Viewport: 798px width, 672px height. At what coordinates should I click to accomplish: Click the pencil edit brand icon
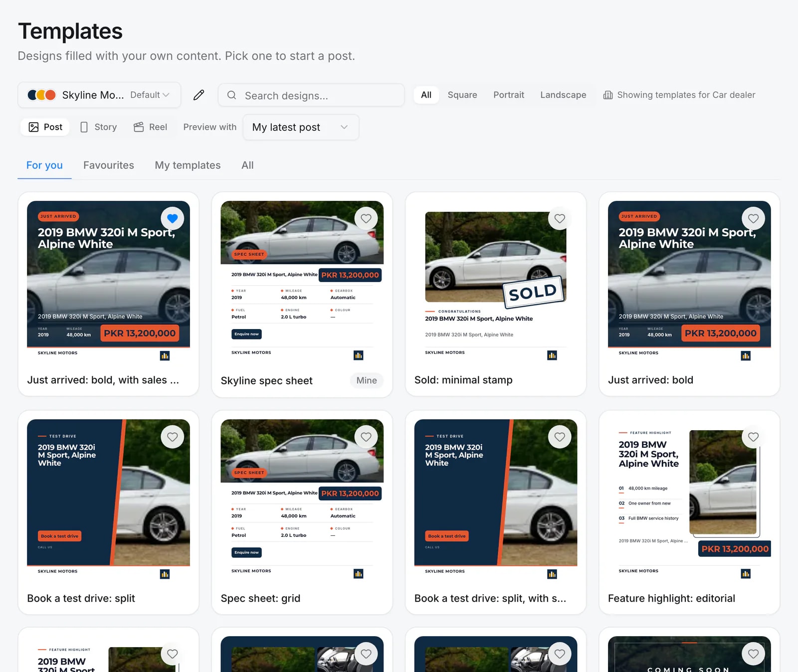tap(199, 95)
